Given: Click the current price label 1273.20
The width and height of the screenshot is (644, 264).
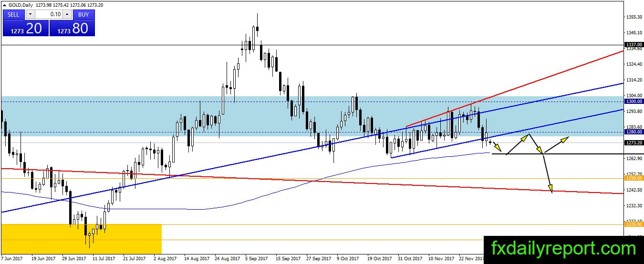Looking at the screenshot, I should [x=634, y=142].
